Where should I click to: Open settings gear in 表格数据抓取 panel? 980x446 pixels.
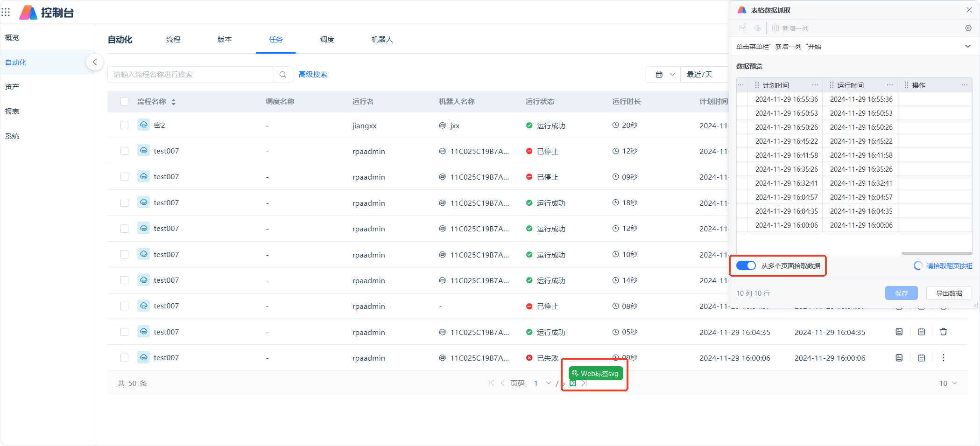tap(968, 28)
